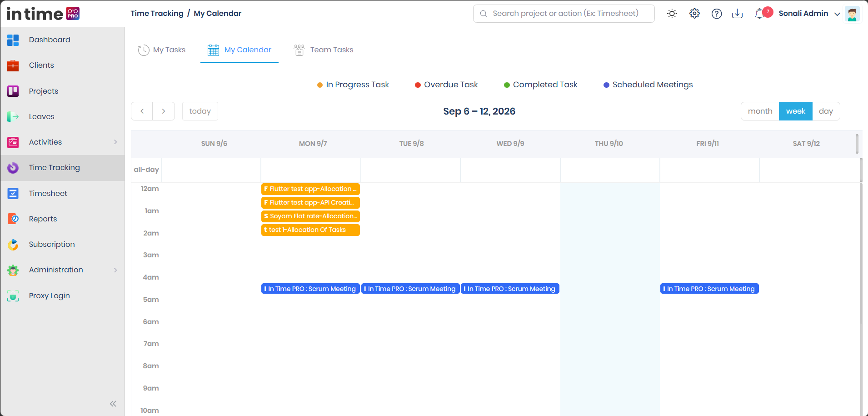Click the Clients briefcase icon

(x=13, y=65)
